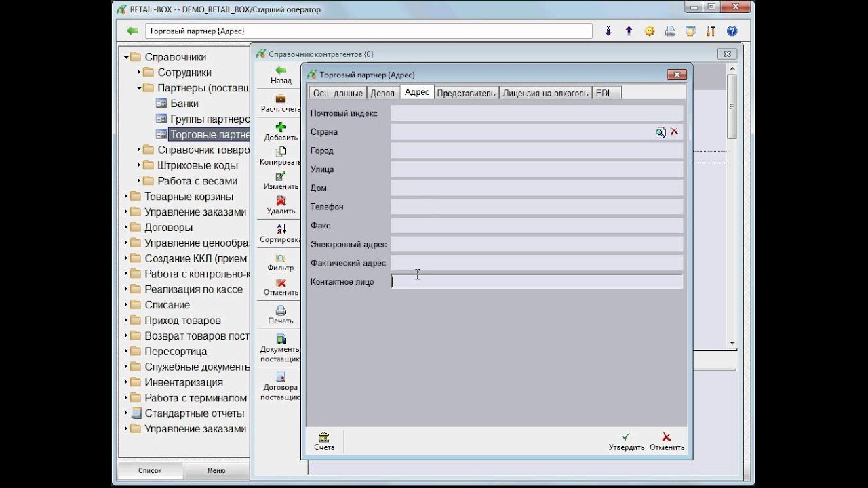Go back with the Назад button
The height and width of the screenshot is (488, 868).
[281, 75]
